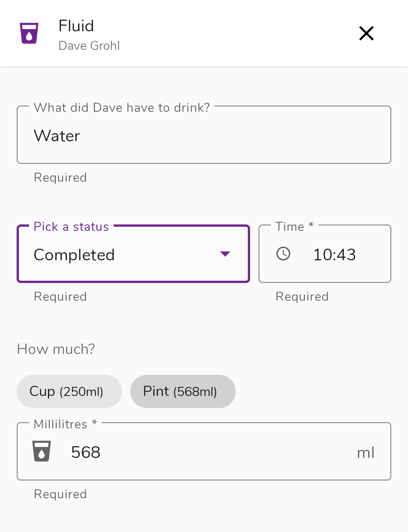Edit the time value 10:43
This screenshot has width=408, height=532.
pyautogui.click(x=335, y=255)
